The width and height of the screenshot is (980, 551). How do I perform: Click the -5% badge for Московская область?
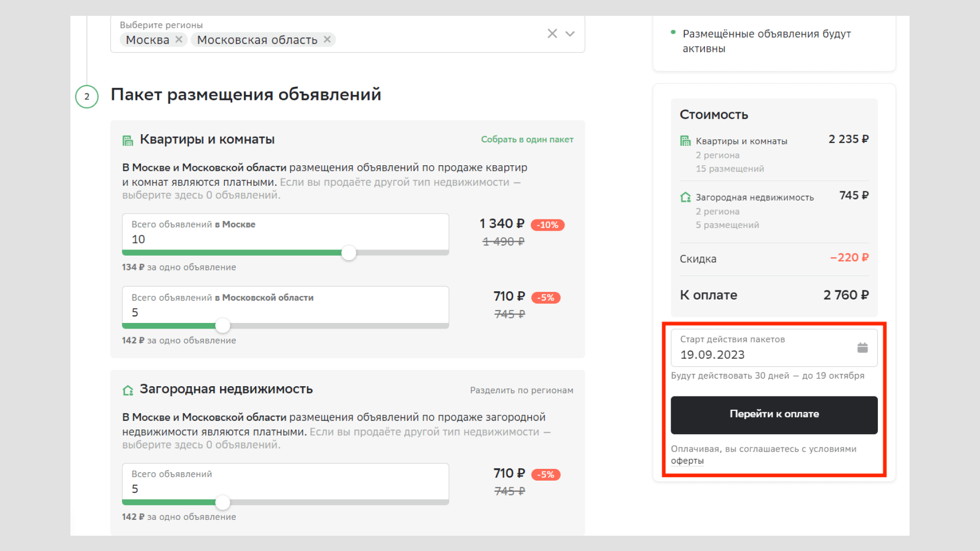coord(546,297)
